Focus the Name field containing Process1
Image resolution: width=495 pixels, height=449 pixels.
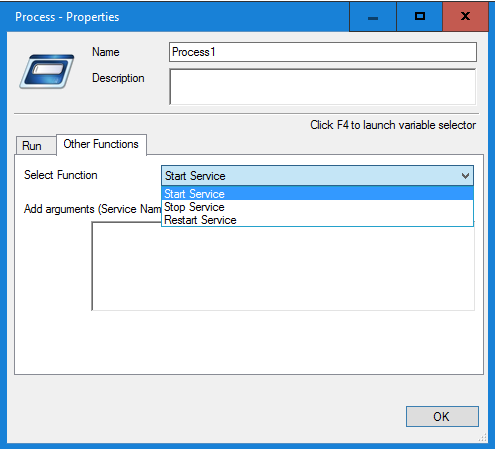[323, 52]
